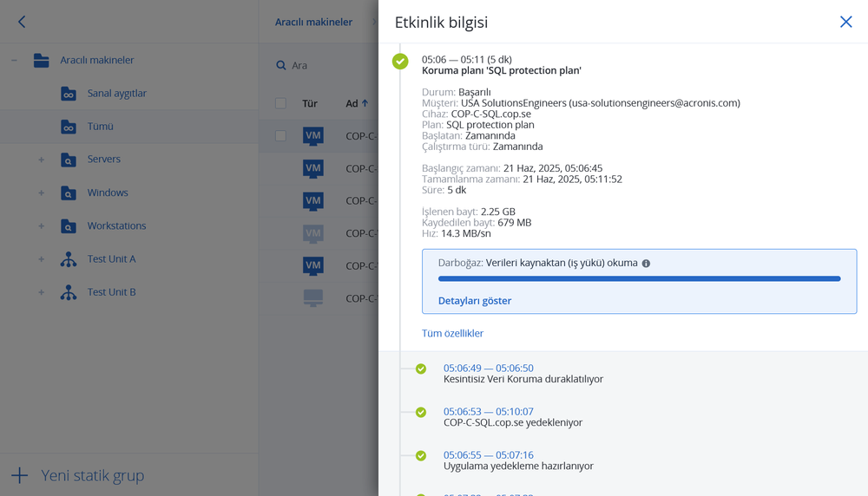This screenshot has width=868, height=496.
Task: Open the 05:06:49 — 05:06:50 activity step
Action: click(x=488, y=368)
